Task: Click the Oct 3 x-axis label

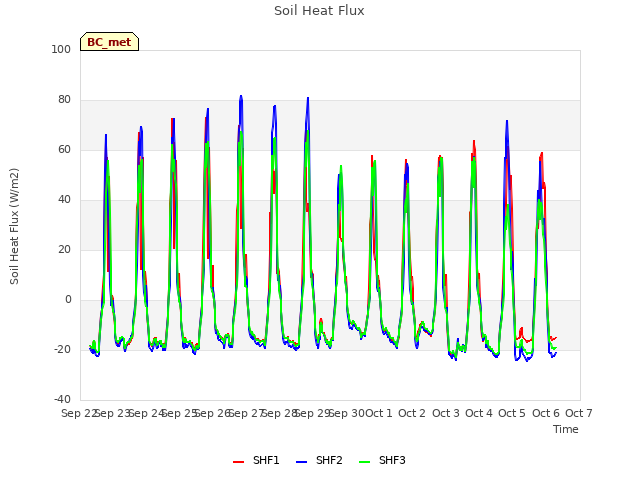Action: [x=446, y=413]
